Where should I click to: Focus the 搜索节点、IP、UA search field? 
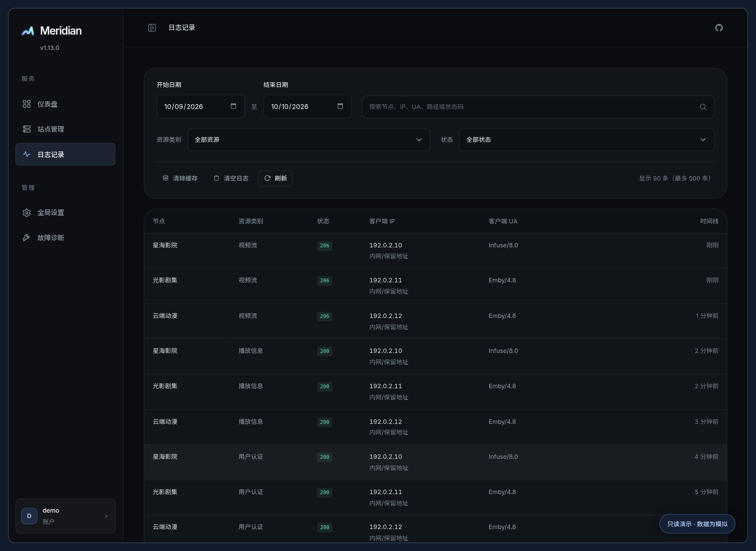tap(538, 107)
